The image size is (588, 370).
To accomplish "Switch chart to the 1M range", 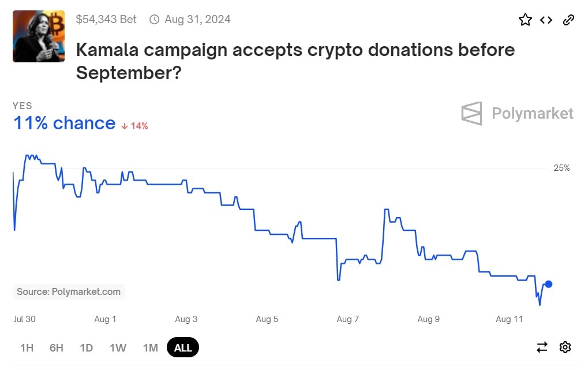I will pyautogui.click(x=150, y=347).
